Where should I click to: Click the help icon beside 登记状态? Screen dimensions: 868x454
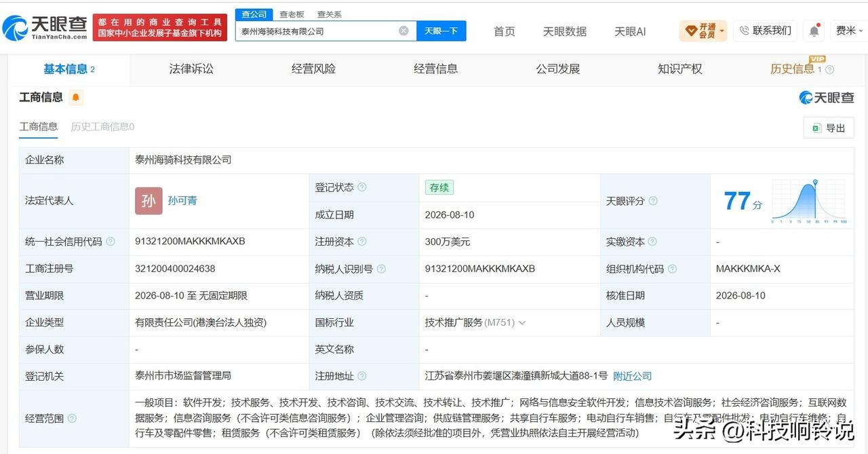pyautogui.click(x=362, y=187)
